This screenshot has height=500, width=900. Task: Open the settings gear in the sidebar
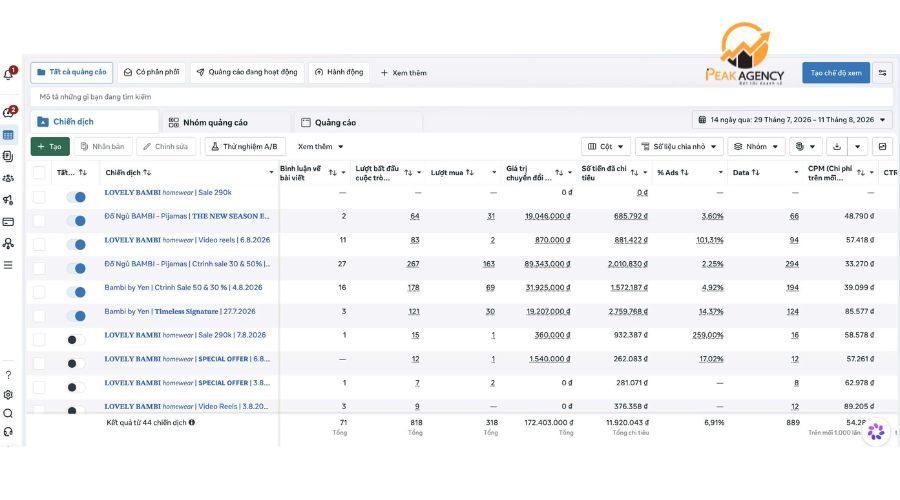click(8, 394)
